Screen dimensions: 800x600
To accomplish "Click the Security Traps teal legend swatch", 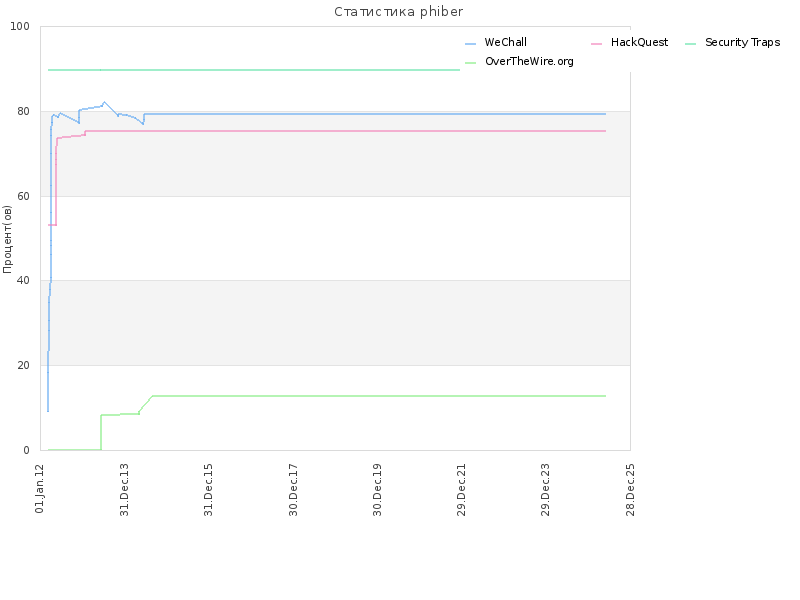I will pyautogui.click(x=690, y=44).
